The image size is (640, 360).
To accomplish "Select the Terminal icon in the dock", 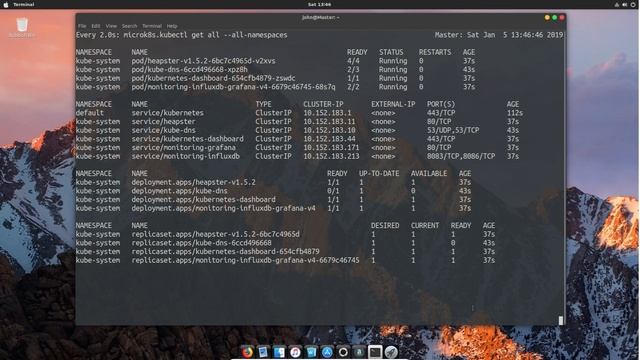I will 375,352.
